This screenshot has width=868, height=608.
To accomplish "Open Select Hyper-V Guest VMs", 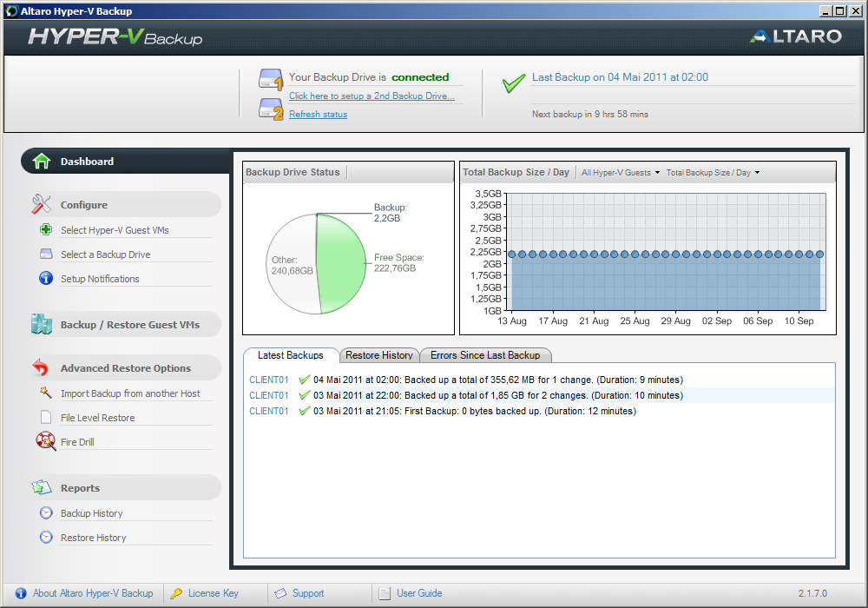I will point(115,230).
